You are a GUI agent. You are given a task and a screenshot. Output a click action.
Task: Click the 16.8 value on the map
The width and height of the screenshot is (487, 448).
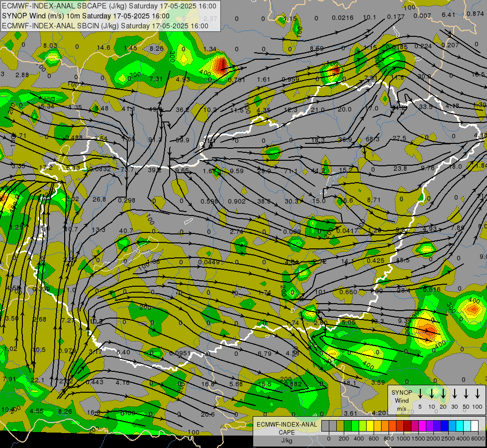point(208,384)
